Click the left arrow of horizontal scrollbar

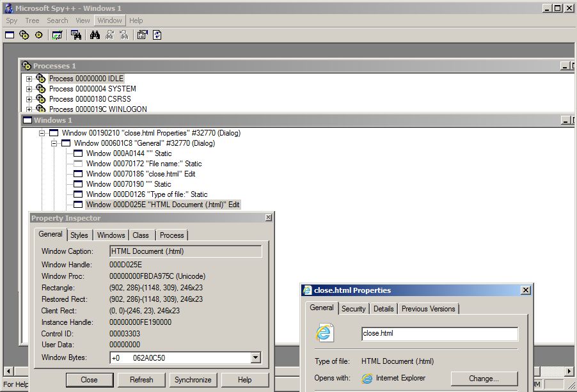coord(8,372)
